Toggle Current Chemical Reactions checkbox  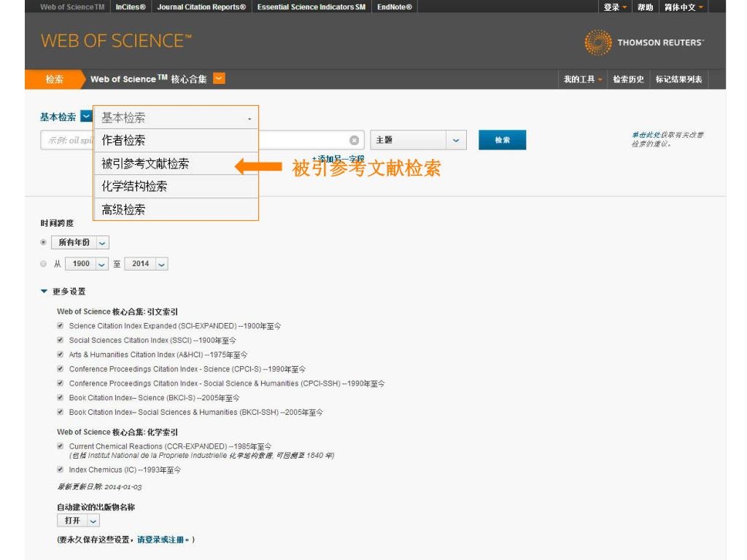[x=60, y=446]
